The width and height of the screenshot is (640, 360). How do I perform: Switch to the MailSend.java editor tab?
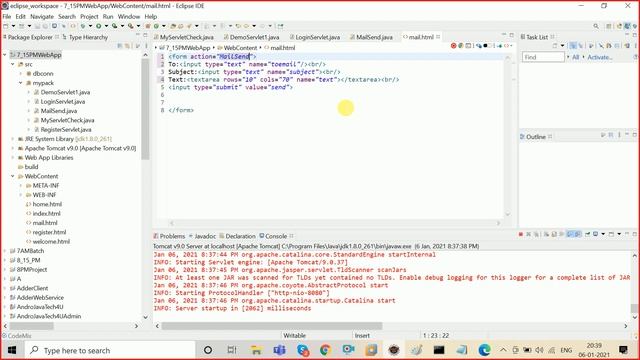click(371, 37)
